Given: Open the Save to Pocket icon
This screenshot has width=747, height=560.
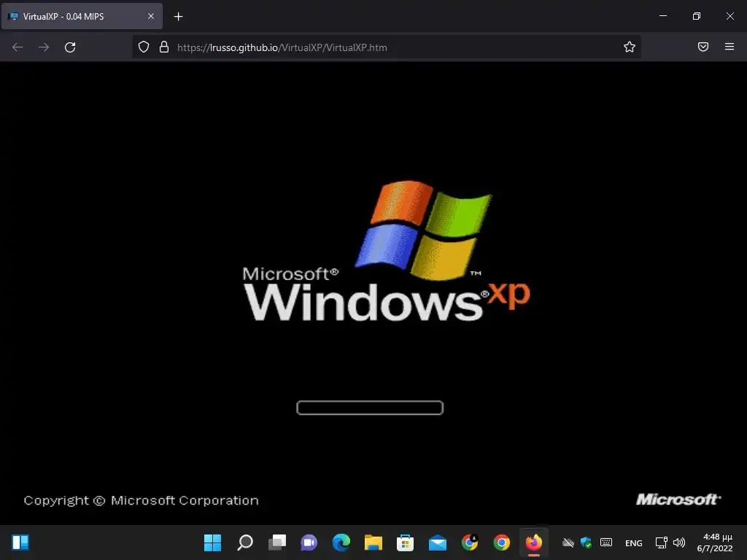Looking at the screenshot, I should pos(703,47).
